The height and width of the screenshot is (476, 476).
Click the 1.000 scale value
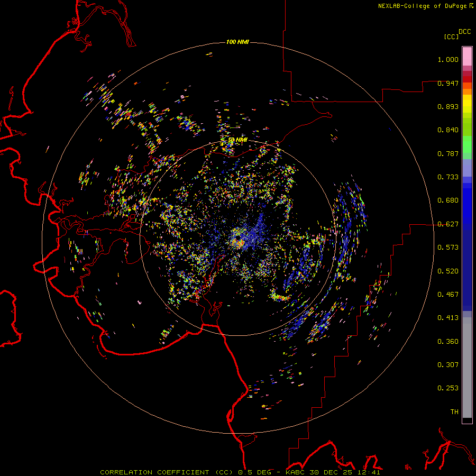point(448,59)
